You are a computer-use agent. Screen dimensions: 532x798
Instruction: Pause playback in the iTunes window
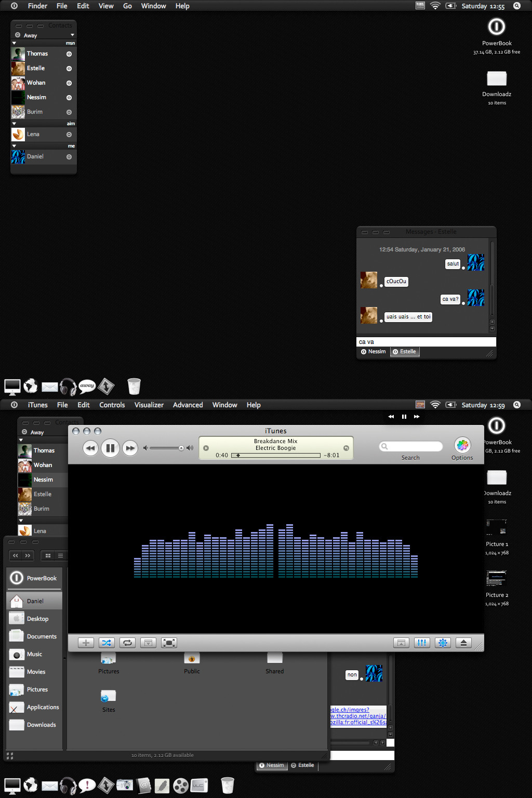(x=110, y=448)
